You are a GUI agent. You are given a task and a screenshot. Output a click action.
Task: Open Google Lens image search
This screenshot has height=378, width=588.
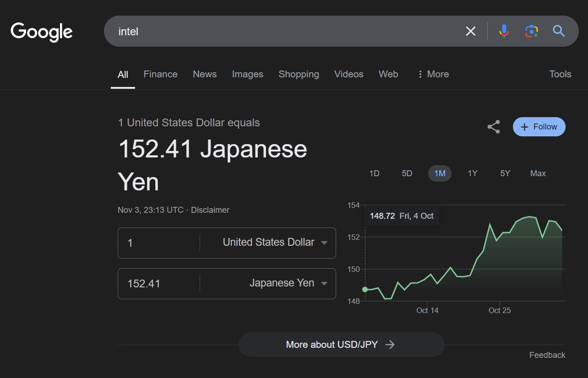[531, 31]
